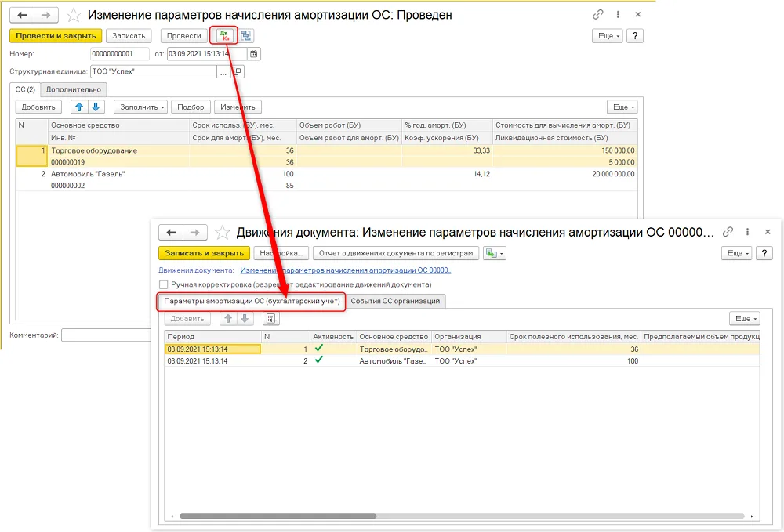
Task: Star the Движения документа window as favorite
Action: (222, 232)
